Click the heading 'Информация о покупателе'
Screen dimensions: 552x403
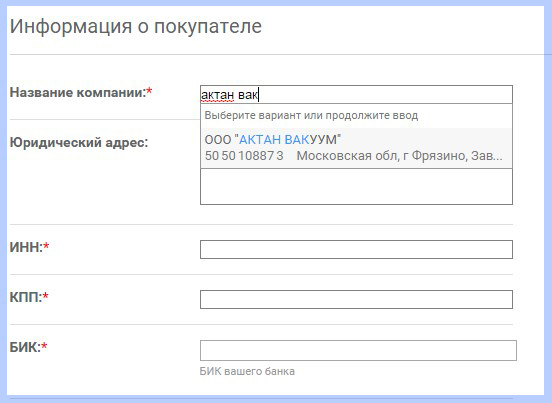click(136, 26)
